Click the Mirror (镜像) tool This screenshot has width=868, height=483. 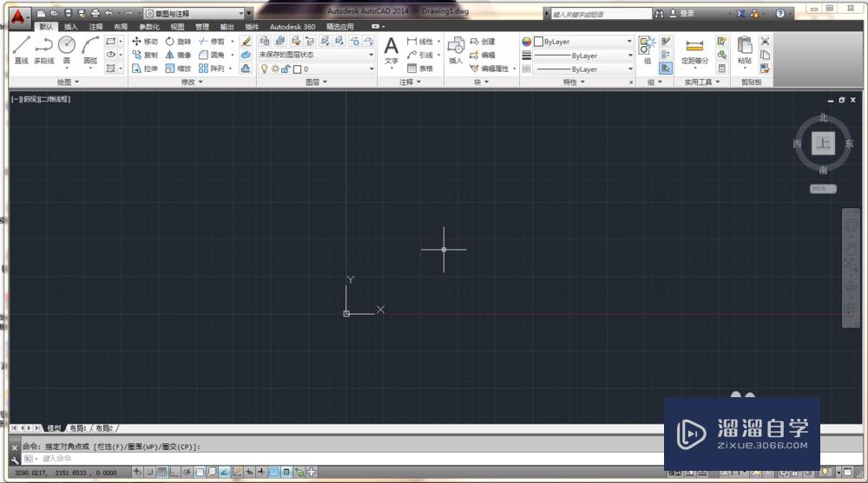[178, 55]
